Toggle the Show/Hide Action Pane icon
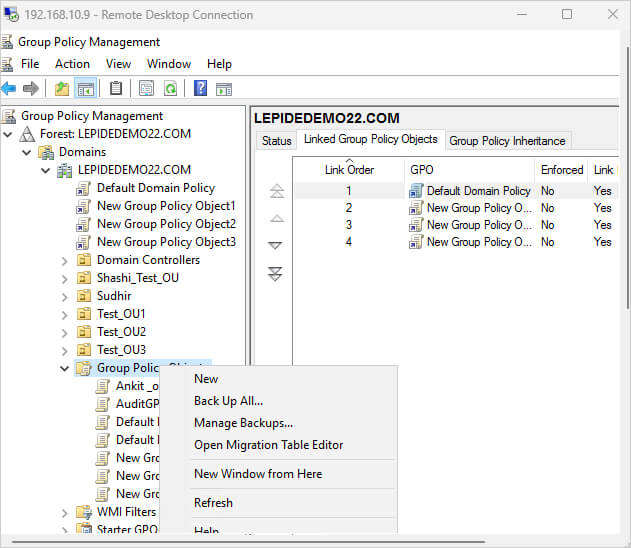The width and height of the screenshot is (631, 548). point(224,89)
